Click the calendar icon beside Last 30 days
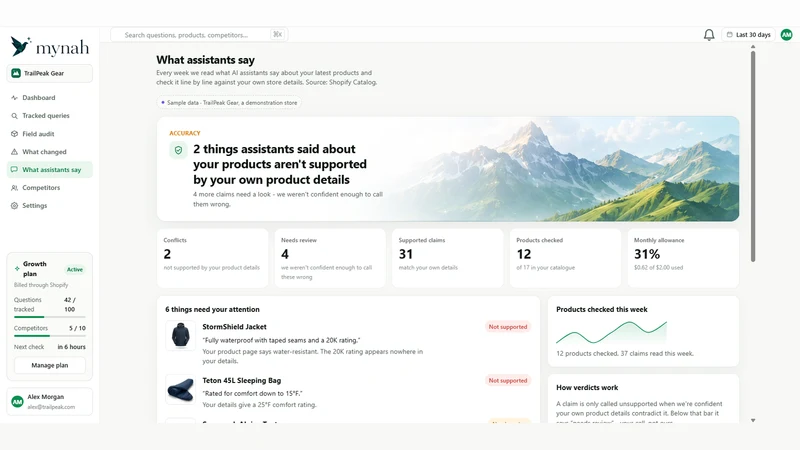The image size is (800, 450). pyautogui.click(x=730, y=35)
